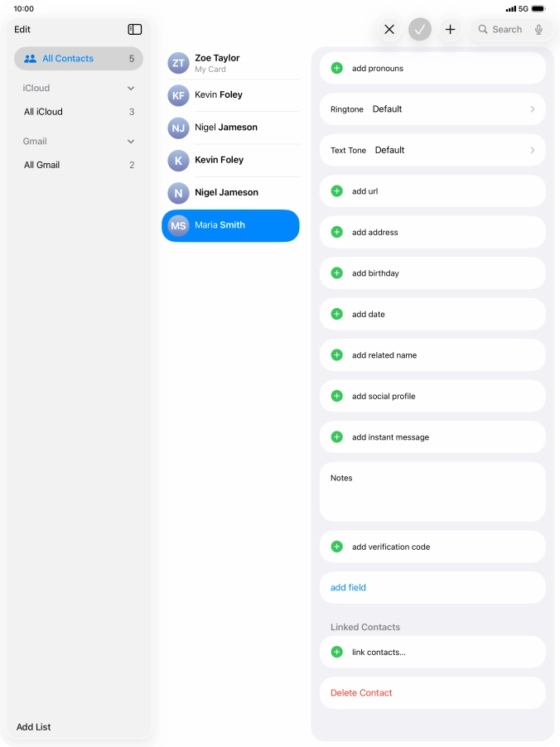Tap green plus beside add pronouns

[336, 68]
